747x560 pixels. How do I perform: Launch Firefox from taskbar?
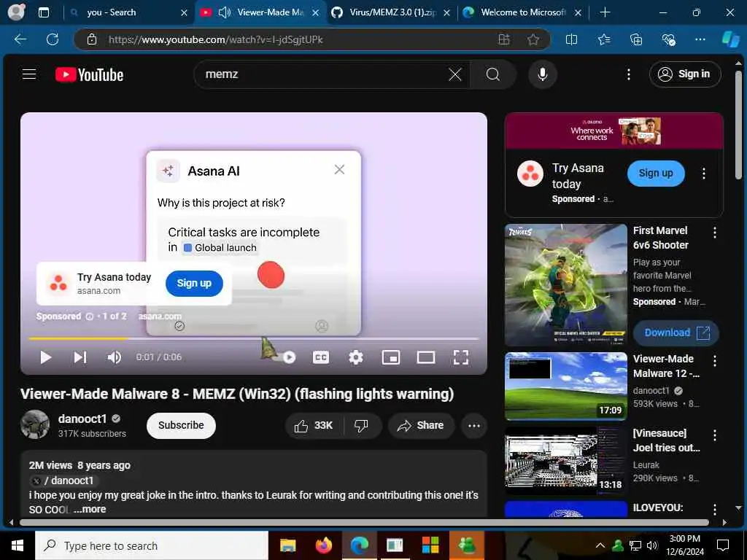point(323,545)
